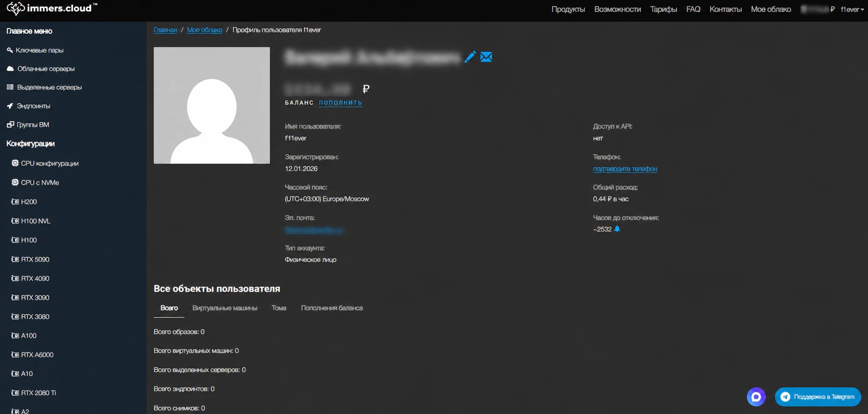Image resolution: width=868 pixels, height=414 pixels.
Task: Open FAQ in top navigation
Action: [693, 9]
